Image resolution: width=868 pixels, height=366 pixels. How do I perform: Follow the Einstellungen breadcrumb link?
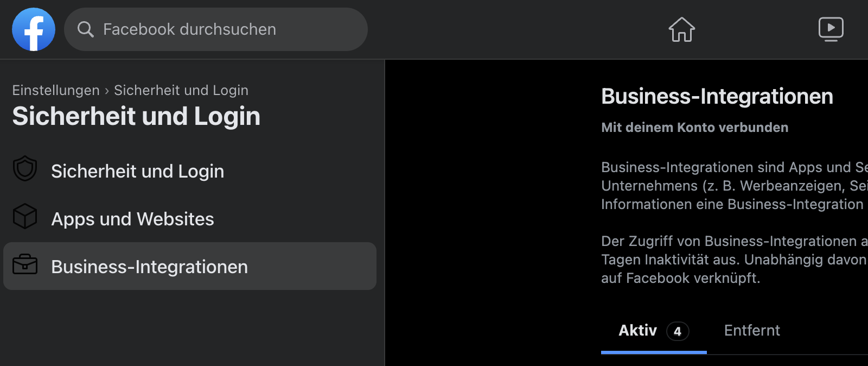[x=56, y=90]
